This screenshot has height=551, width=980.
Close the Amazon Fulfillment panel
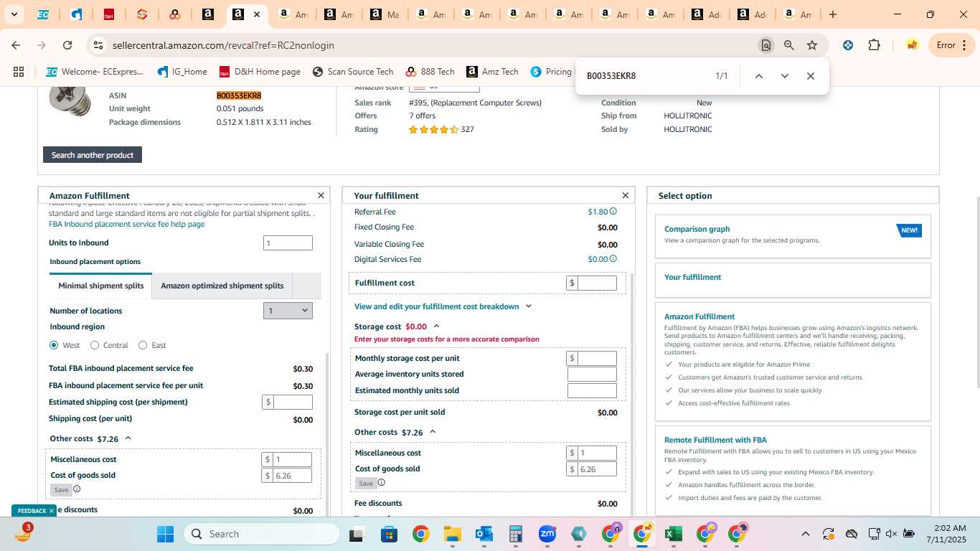321,195
